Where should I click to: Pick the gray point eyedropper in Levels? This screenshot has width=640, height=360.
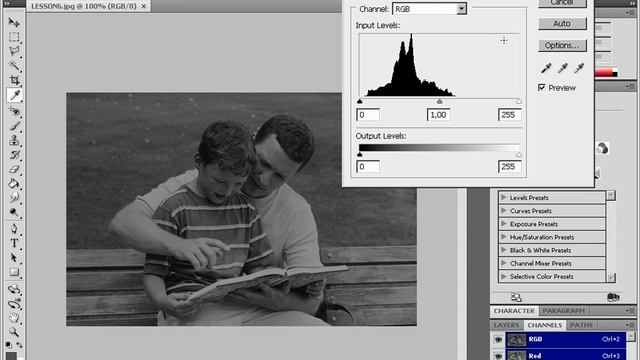click(x=562, y=68)
